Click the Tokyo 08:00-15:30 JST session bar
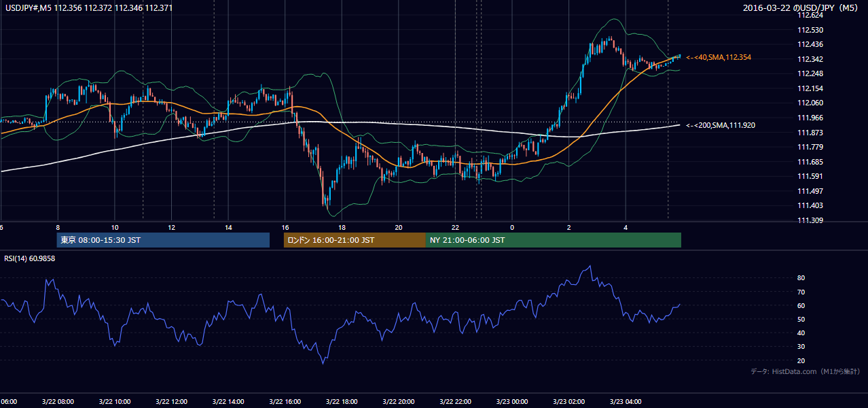This screenshot has width=868, height=408. click(163, 240)
